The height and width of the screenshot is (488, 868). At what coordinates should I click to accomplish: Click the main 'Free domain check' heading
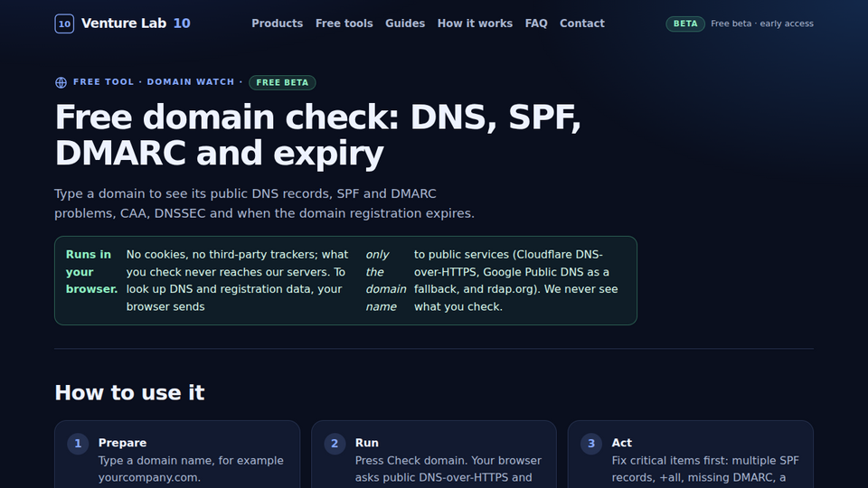[317, 135]
